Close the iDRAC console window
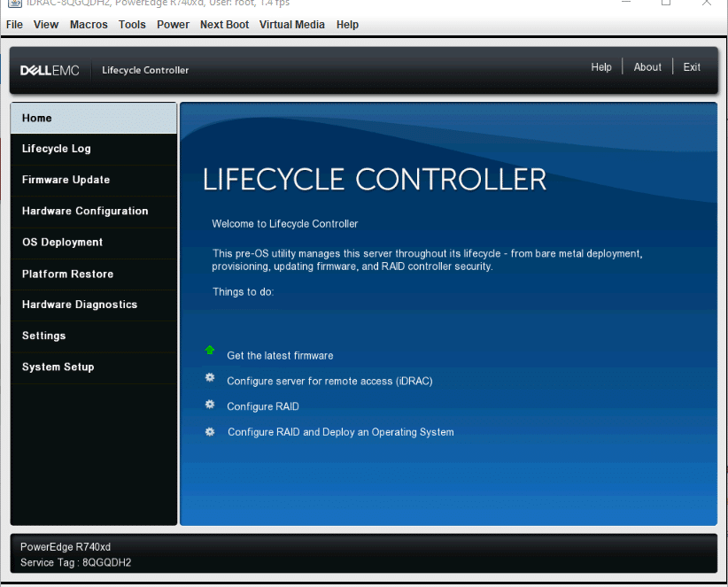 click(x=706, y=3)
